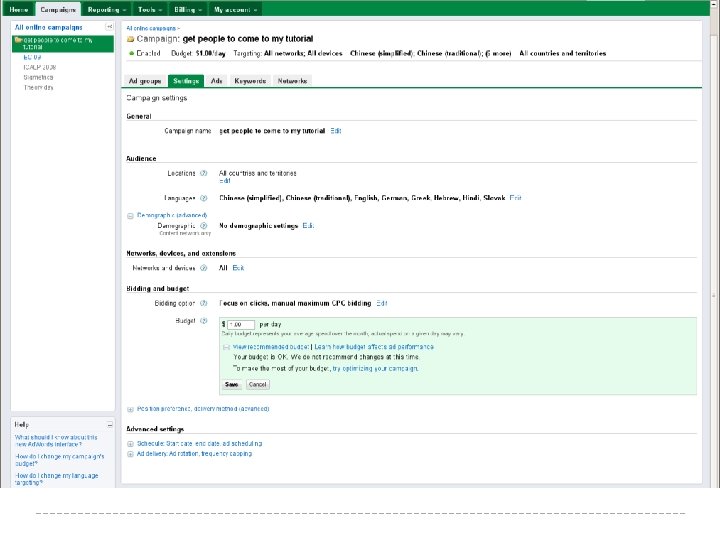Open the Demographic help question mark
Image resolution: width=720 pixels, height=540 pixels.
pos(203,226)
